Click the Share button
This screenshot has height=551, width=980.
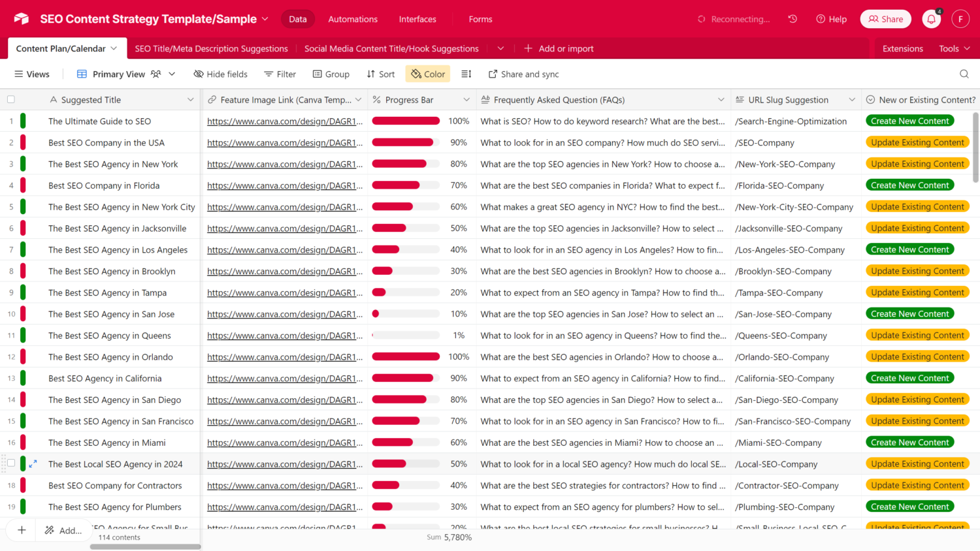[885, 20]
